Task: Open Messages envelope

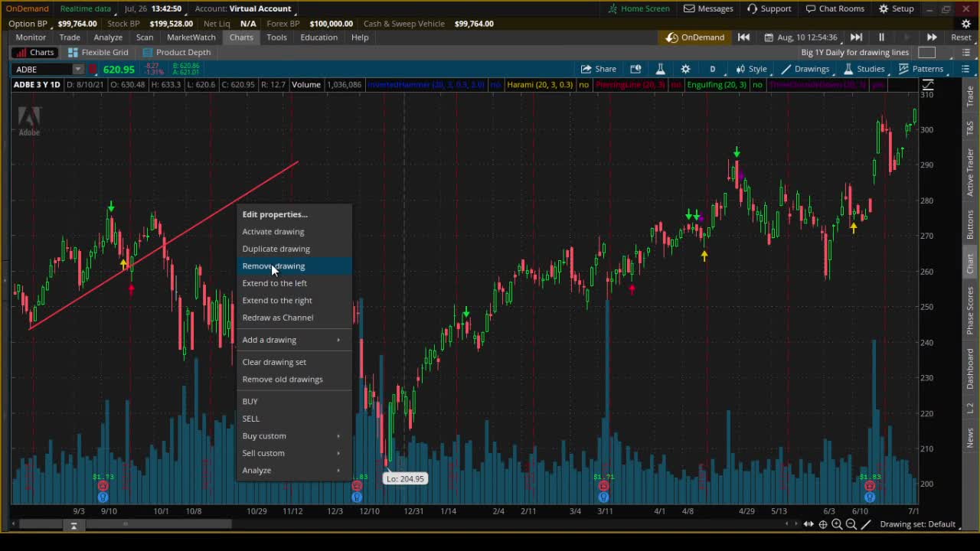Action: point(708,8)
